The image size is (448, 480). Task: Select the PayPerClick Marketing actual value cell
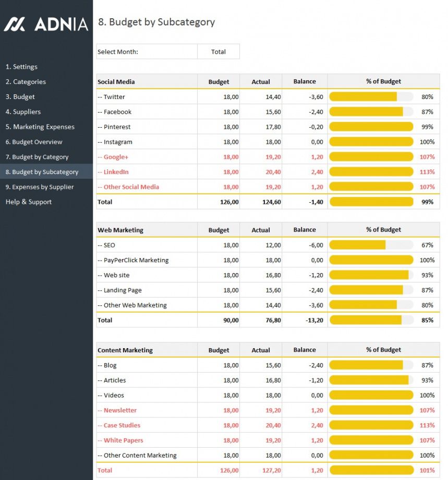(x=261, y=260)
